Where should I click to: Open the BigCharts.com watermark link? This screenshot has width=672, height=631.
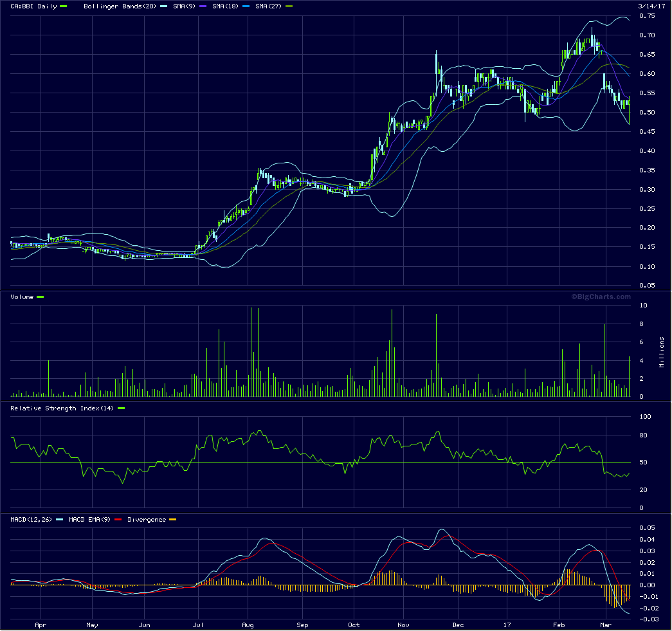601,297
